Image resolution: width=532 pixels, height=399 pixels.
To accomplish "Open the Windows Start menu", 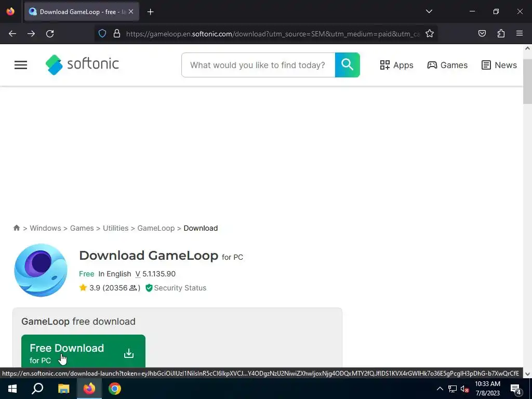I will pos(12,389).
